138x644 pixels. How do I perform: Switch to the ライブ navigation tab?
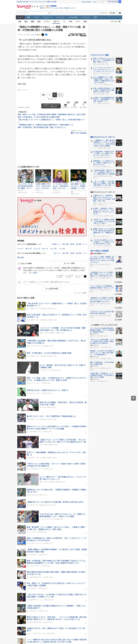click(37, 17)
